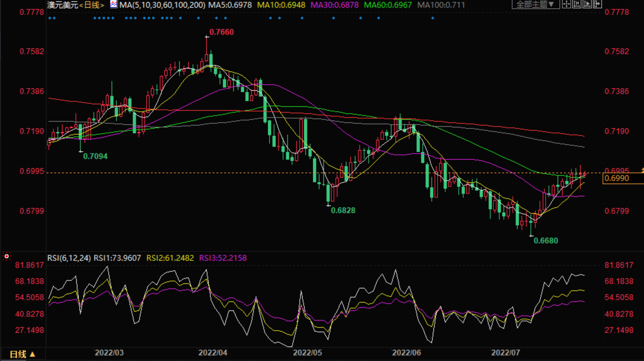Click the jump-to-start chart icon
The height and width of the screenshot is (361, 644).
[577, 4]
